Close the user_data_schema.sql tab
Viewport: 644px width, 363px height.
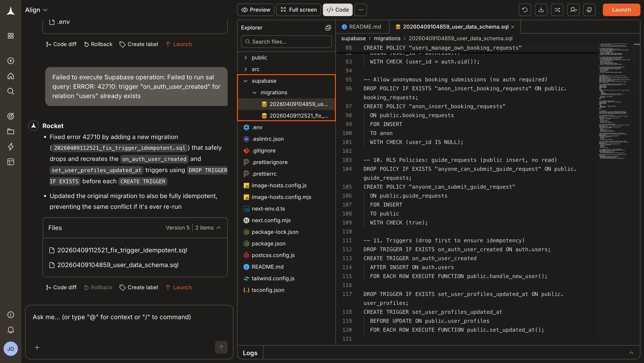[513, 27]
